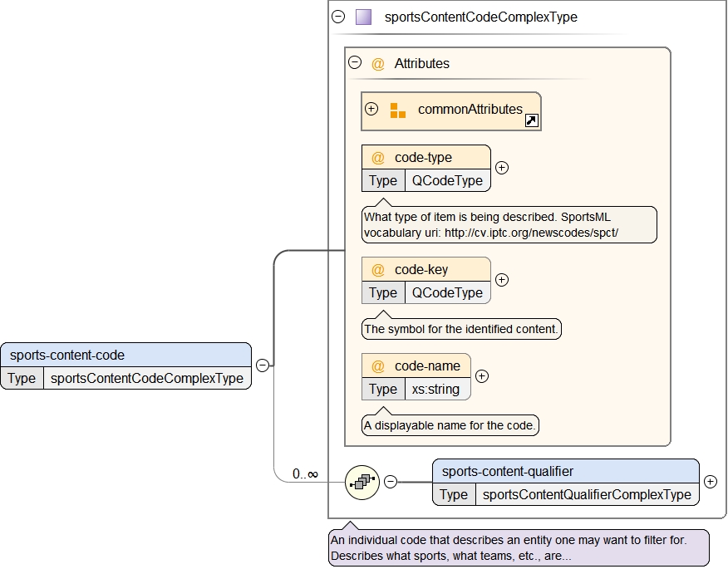Expand the sports-content-qualifier element
Viewport: 728px width, 569px height.
710,482
